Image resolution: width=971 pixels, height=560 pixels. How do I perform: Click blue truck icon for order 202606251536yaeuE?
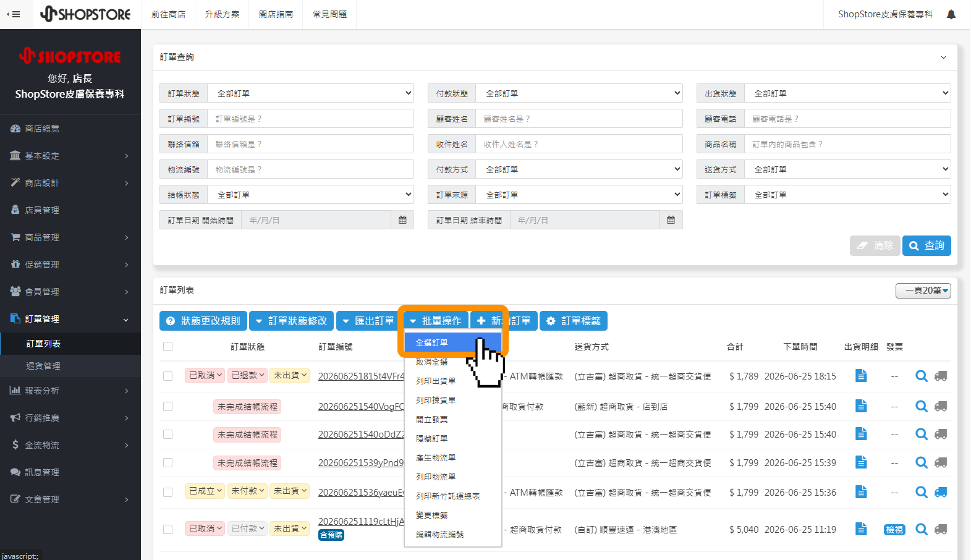click(x=941, y=492)
